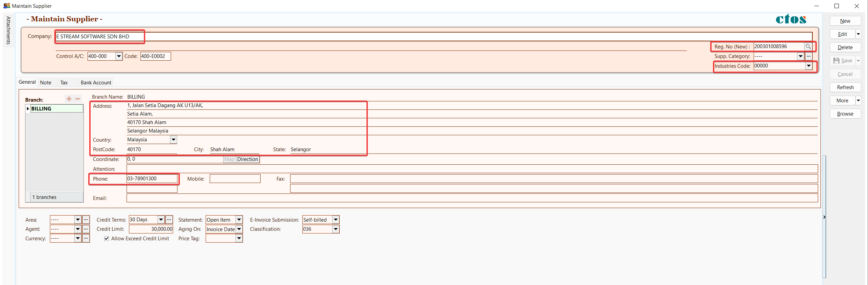The height and width of the screenshot is (285, 868).
Task: Open the Attachments side panel
Action: tap(8, 30)
